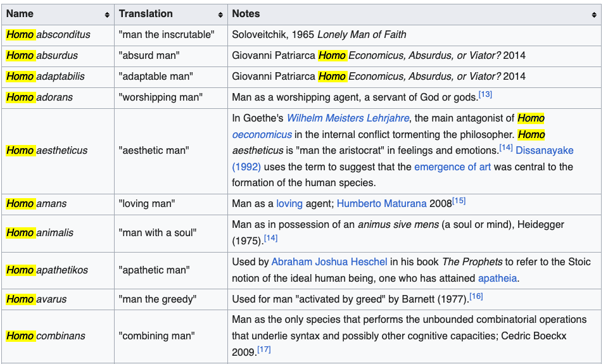Open citation [15] after Maturana 2008
Screen dimensions: 608x364
[x=459, y=201]
